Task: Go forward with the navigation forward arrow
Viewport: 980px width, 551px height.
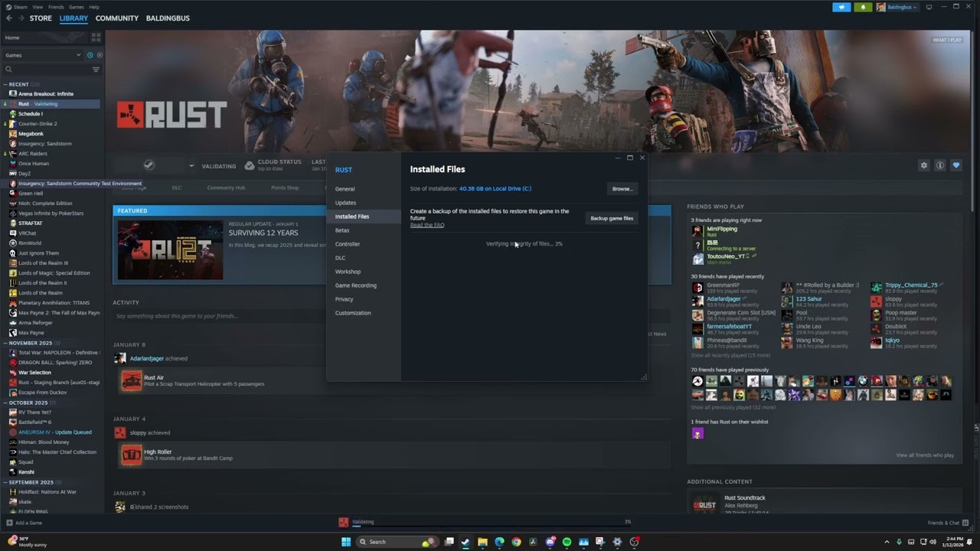Action: click(x=20, y=18)
